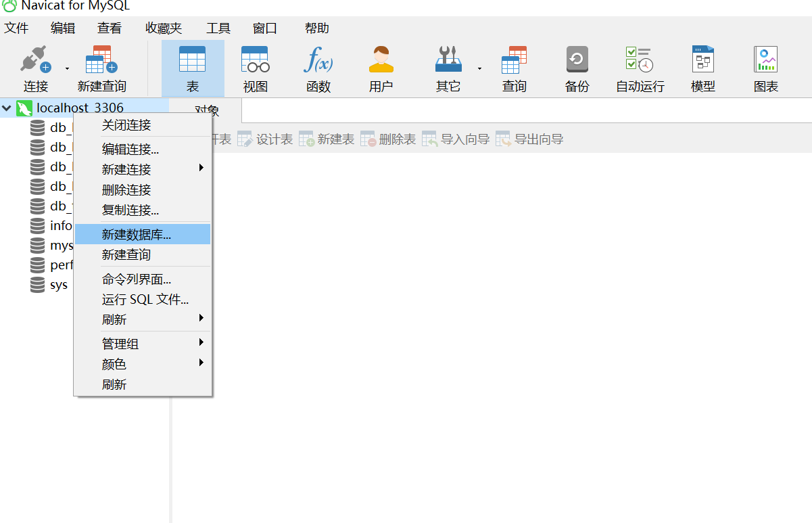Choose 关闭连接 in context menu
Image resolution: width=812 pixels, height=523 pixels.
coord(143,125)
